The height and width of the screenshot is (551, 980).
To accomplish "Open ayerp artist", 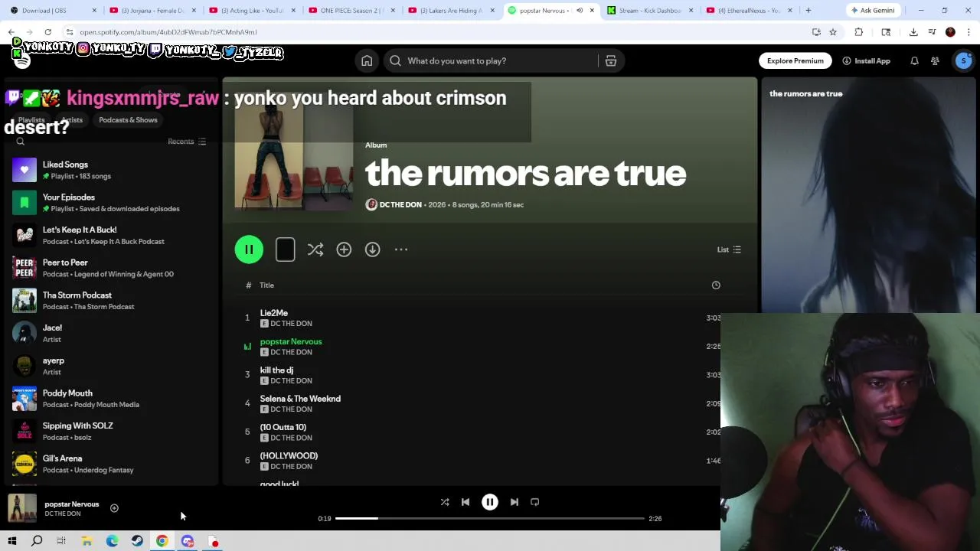I will pyautogui.click(x=112, y=366).
